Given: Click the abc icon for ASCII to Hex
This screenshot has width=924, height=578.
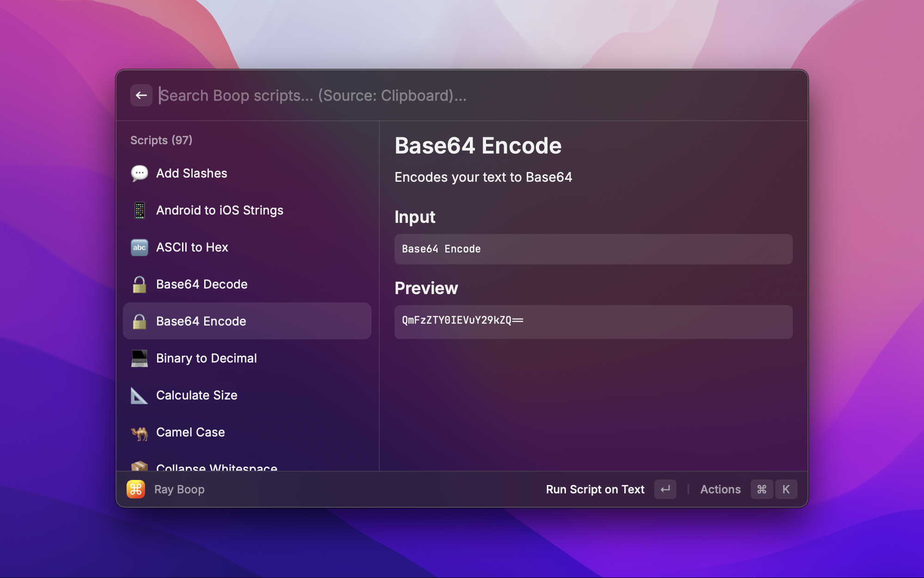Looking at the screenshot, I should 139,247.
